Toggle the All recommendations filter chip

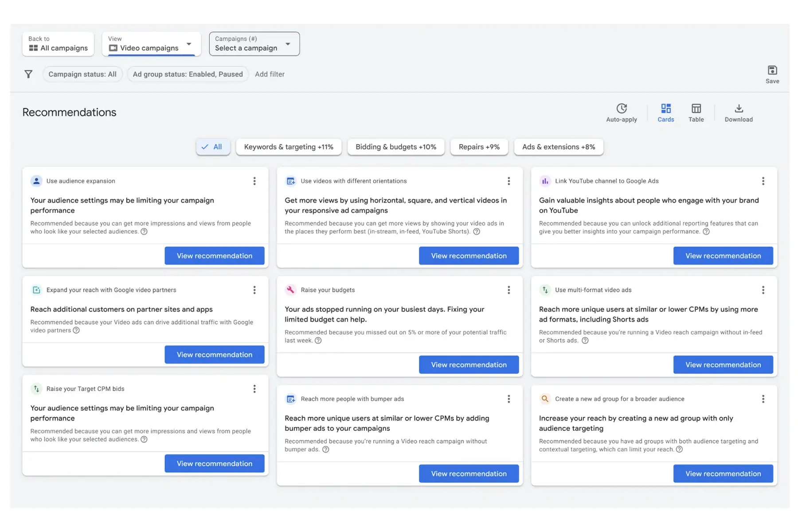coord(212,147)
